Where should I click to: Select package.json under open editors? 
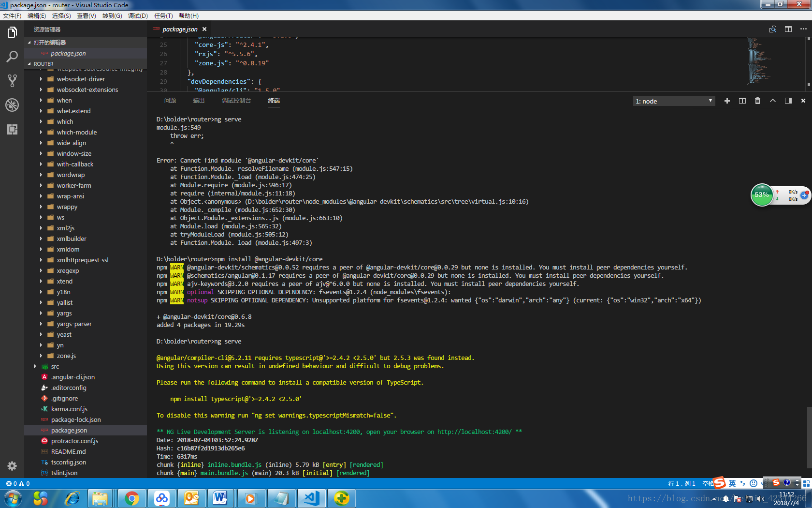point(86,53)
